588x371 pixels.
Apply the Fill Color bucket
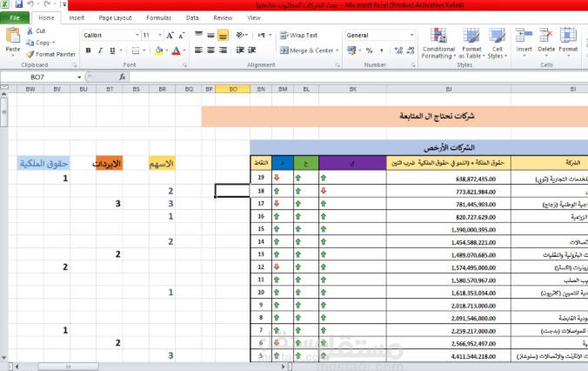[159, 51]
